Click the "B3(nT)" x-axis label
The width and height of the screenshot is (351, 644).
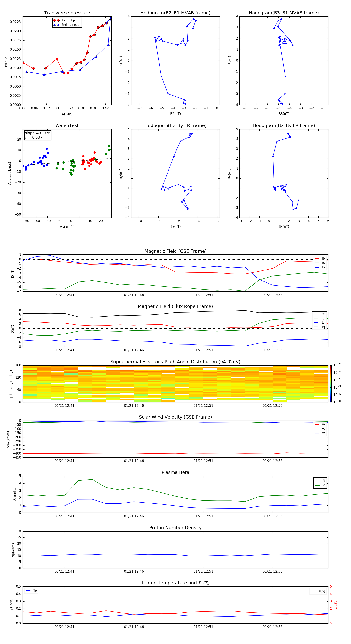point(284,114)
